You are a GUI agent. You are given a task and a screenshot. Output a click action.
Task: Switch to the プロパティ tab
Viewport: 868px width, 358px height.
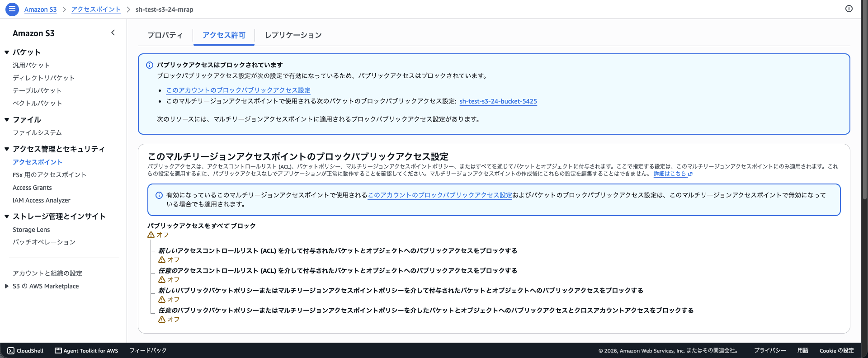[x=165, y=35]
